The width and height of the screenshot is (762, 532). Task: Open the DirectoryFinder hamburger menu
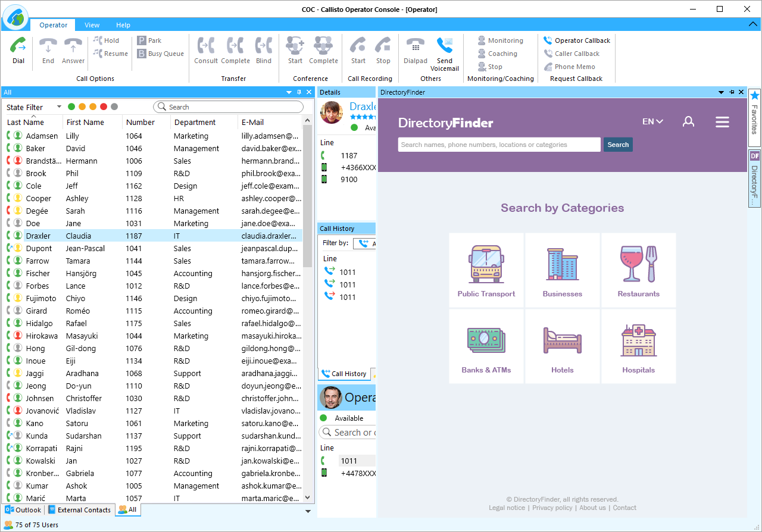(x=722, y=121)
